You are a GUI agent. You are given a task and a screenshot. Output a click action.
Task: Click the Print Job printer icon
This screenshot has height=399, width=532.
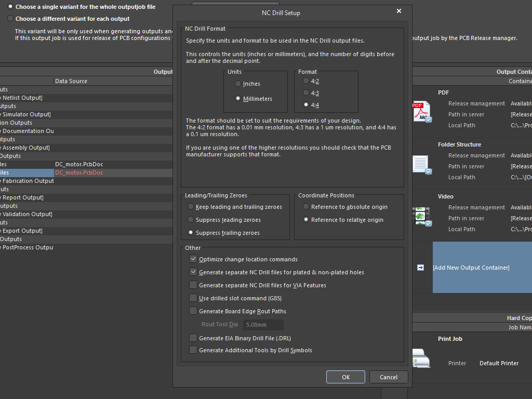421,358
